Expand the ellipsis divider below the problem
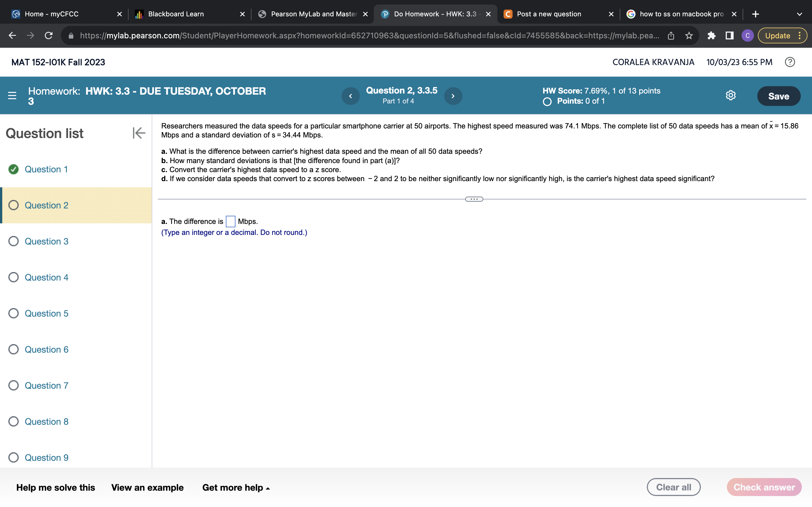The height and width of the screenshot is (507, 812). 474,199
